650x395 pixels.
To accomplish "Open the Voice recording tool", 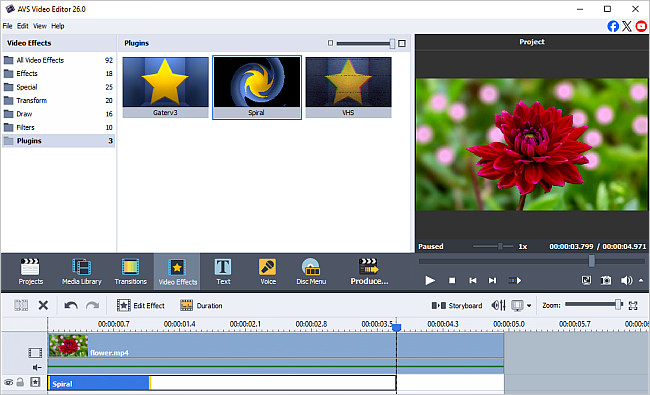I will point(268,272).
